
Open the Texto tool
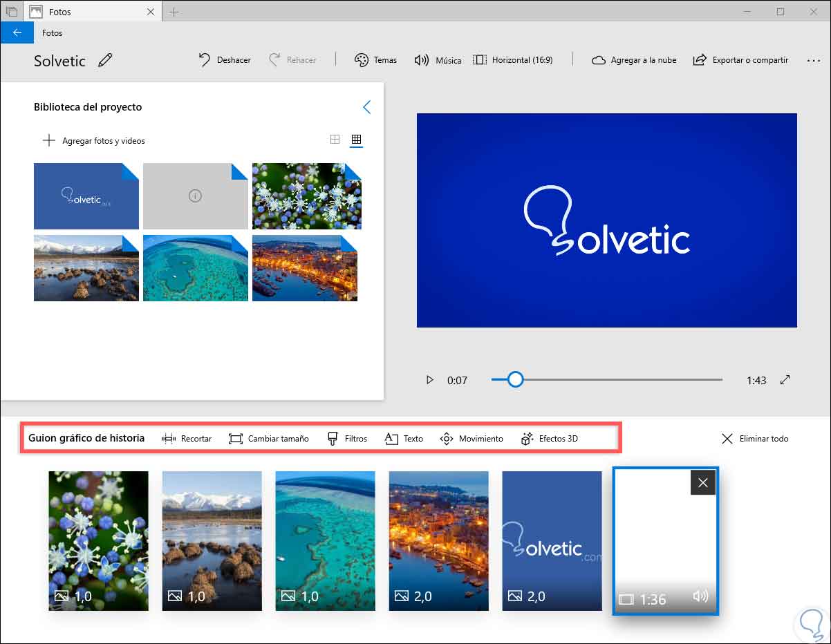click(404, 438)
